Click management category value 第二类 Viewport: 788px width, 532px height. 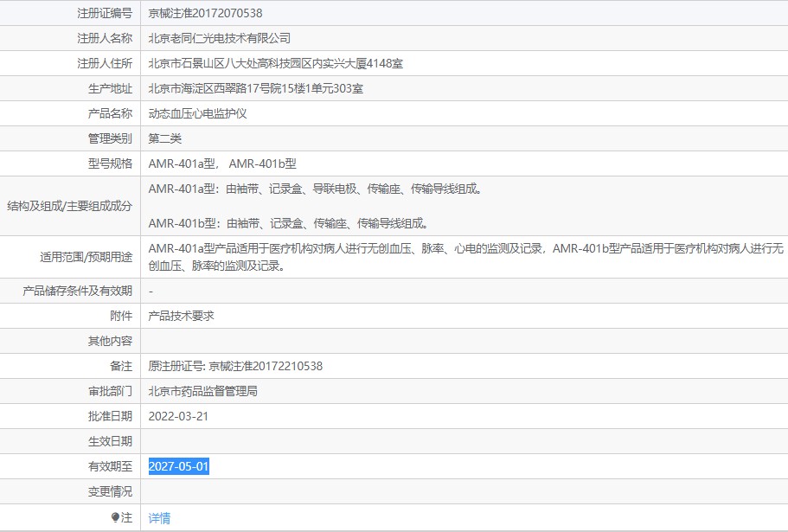point(165,138)
